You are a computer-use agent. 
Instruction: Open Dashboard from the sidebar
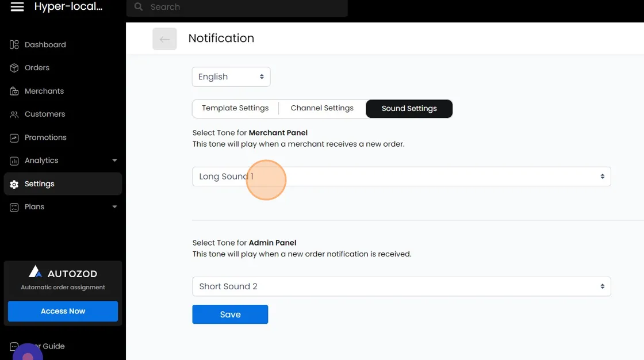click(x=63, y=45)
